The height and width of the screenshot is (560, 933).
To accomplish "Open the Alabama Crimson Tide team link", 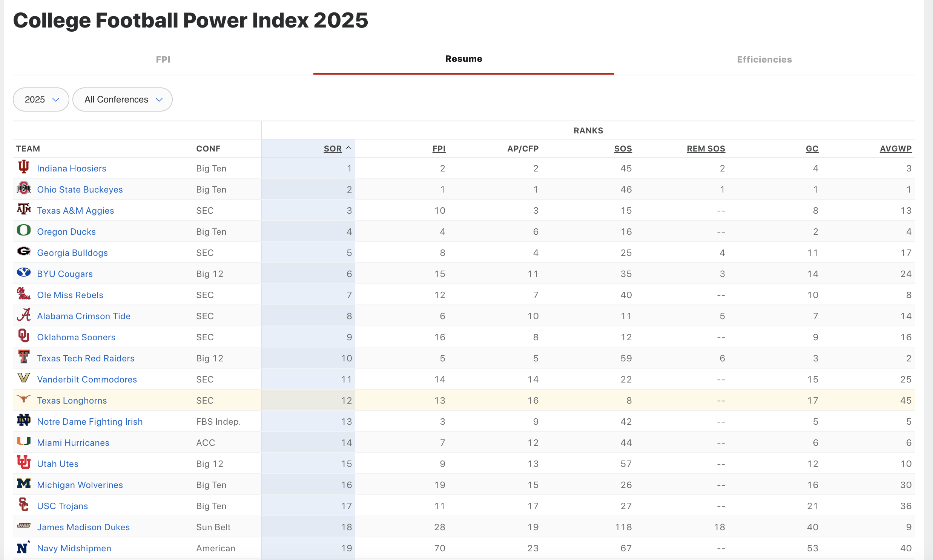I will (x=83, y=316).
